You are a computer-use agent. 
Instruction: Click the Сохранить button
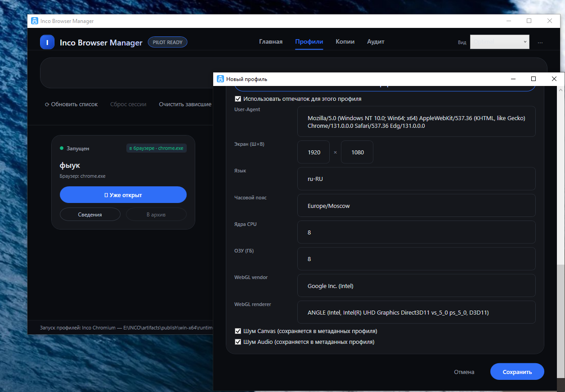pyautogui.click(x=517, y=372)
